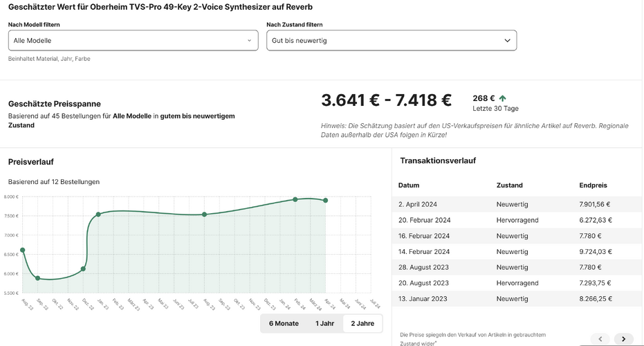Select the '6 Monate' time range
The width and height of the screenshot is (644, 346).
click(284, 323)
